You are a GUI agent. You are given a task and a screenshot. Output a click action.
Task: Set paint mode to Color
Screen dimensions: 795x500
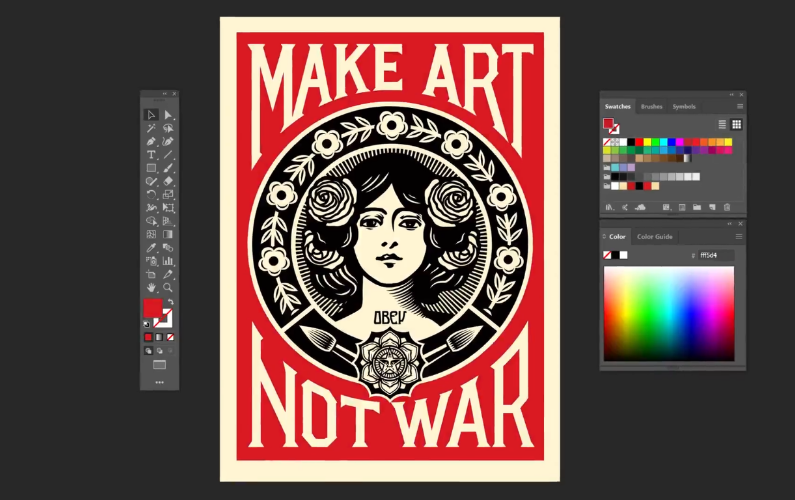pyautogui.click(x=148, y=337)
